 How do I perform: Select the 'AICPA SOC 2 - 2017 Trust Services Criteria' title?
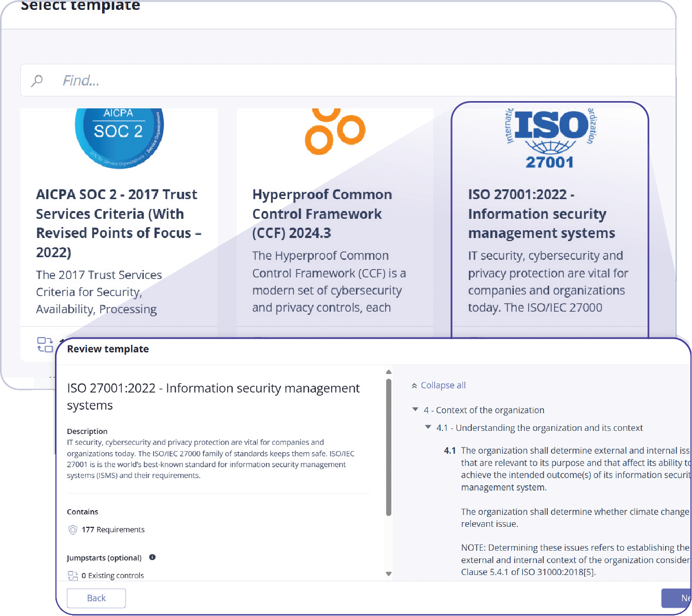118,223
